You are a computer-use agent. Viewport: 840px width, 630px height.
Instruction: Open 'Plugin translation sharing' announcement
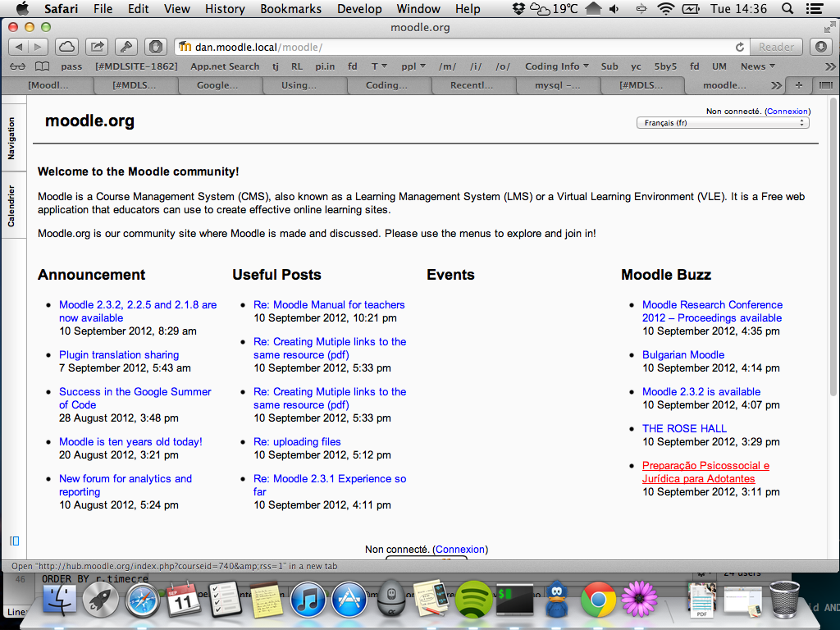[119, 354]
